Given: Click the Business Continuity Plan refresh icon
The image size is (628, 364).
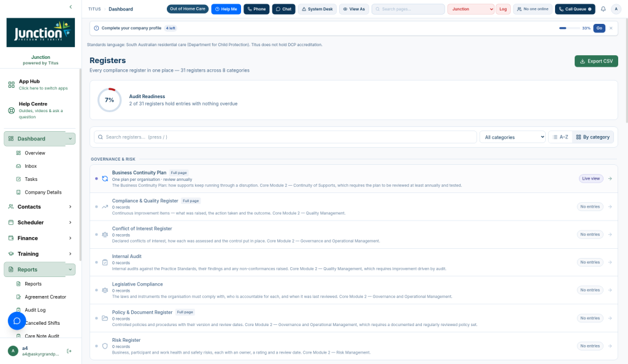Looking at the screenshot, I should pyautogui.click(x=105, y=179).
